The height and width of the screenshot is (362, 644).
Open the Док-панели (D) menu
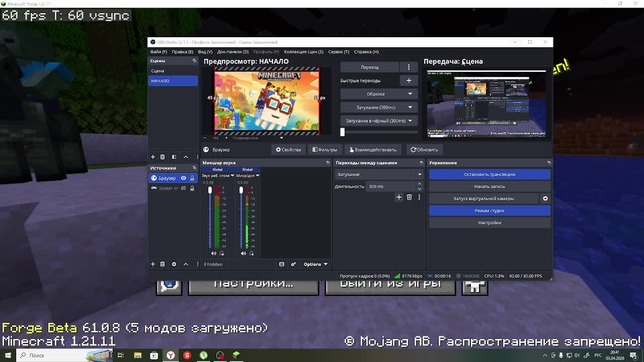(233, 52)
